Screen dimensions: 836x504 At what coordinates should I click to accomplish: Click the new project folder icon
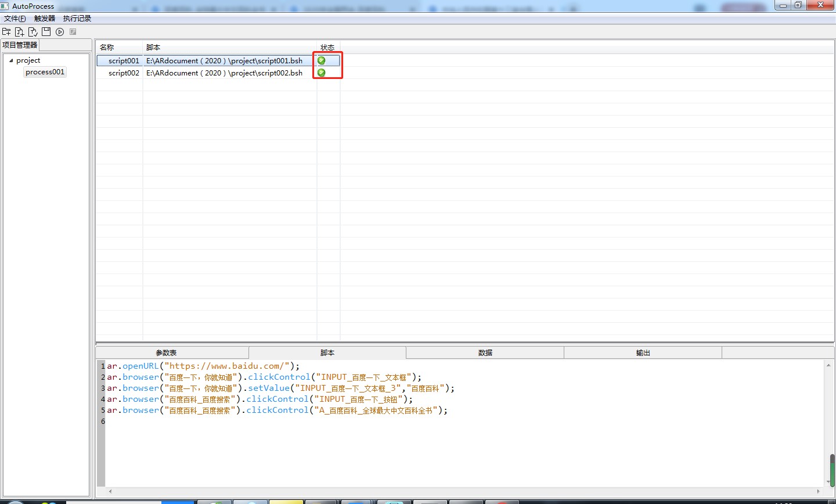pos(6,32)
